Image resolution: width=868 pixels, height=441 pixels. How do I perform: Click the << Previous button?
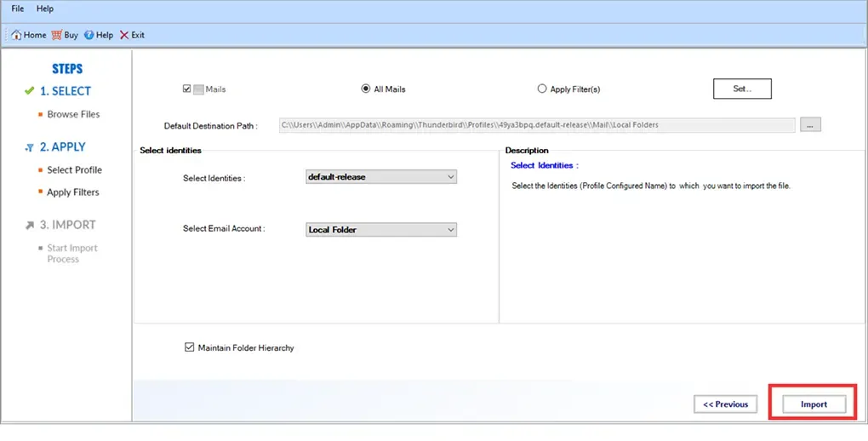click(725, 404)
